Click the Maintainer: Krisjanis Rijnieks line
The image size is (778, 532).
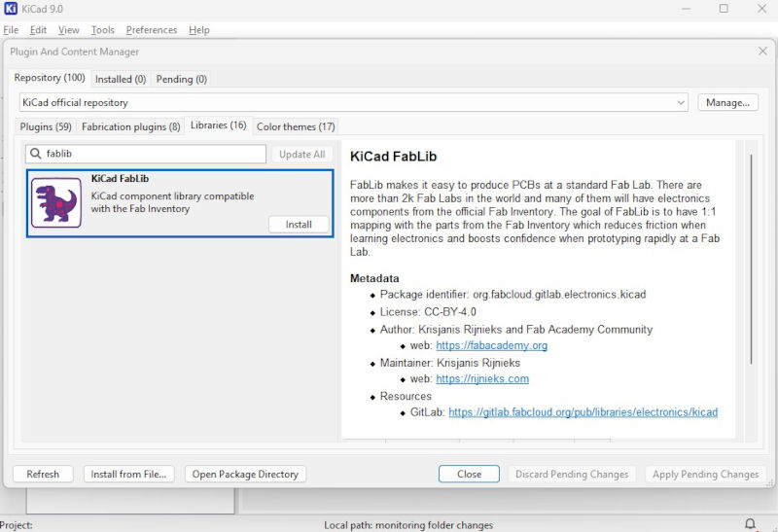450,363
